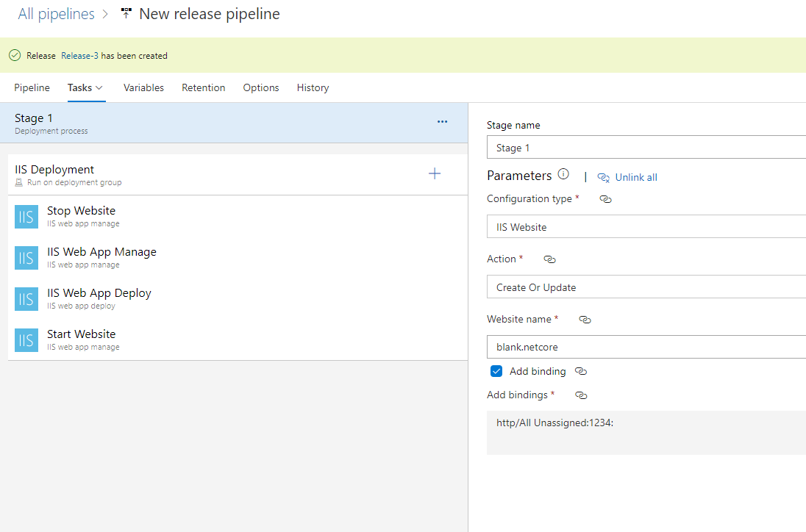Image resolution: width=806 pixels, height=532 pixels.
Task: Open the Parameters info tooltip
Action: (563, 173)
